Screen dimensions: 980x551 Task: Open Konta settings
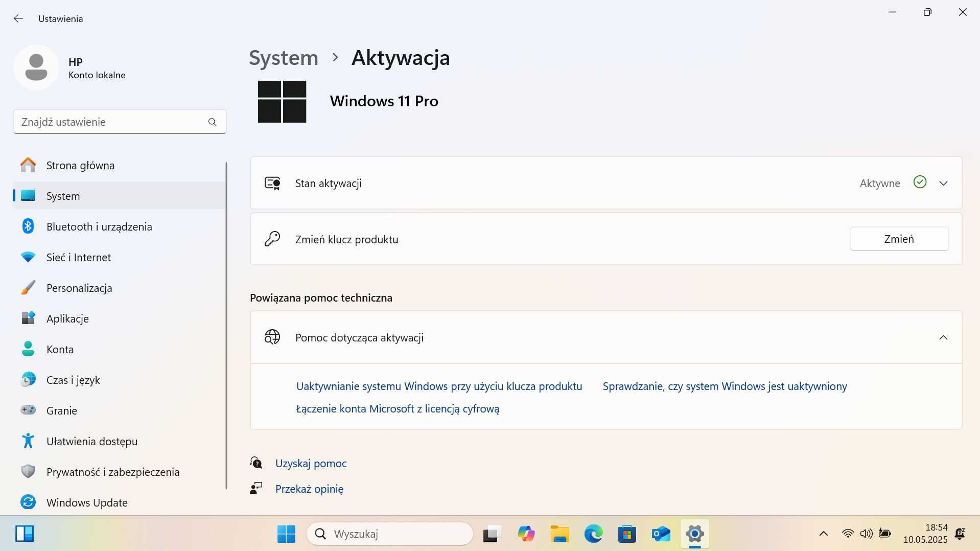pyautogui.click(x=119, y=349)
